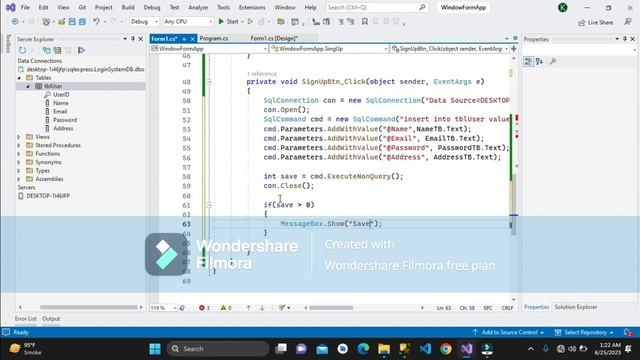This screenshot has height=360, width=640.
Task: Click Connect to Database icon in Server Explorer
Action: pyautogui.click(x=47, y=50)
